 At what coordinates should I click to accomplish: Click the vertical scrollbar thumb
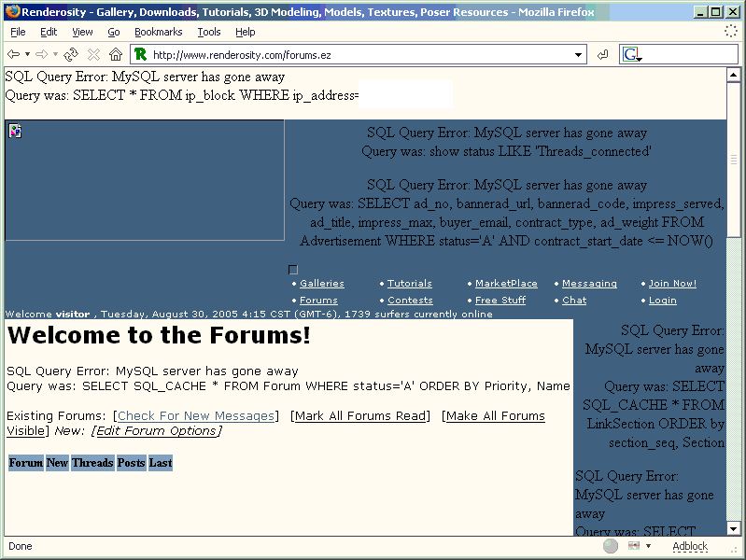[x=734, y=160]
